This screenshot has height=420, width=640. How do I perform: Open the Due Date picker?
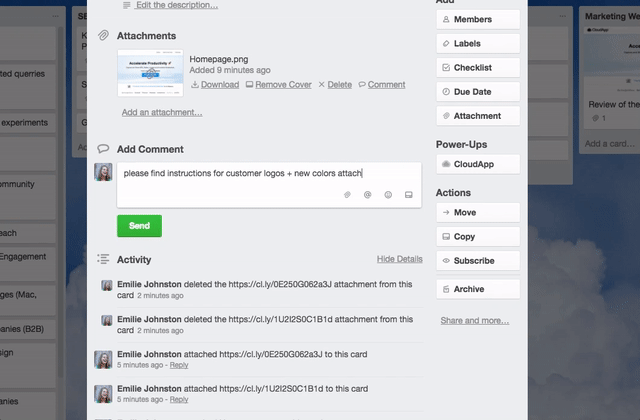[x=477, y=92]
